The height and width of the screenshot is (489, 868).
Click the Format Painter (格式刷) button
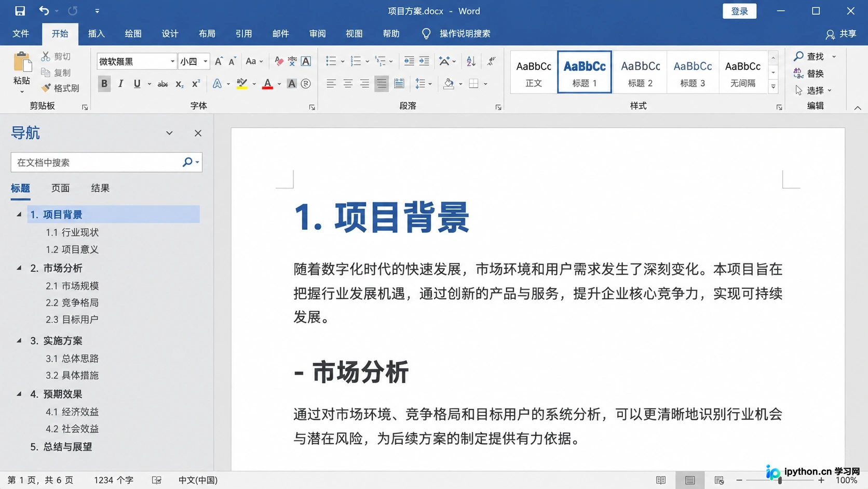(61, 88)
